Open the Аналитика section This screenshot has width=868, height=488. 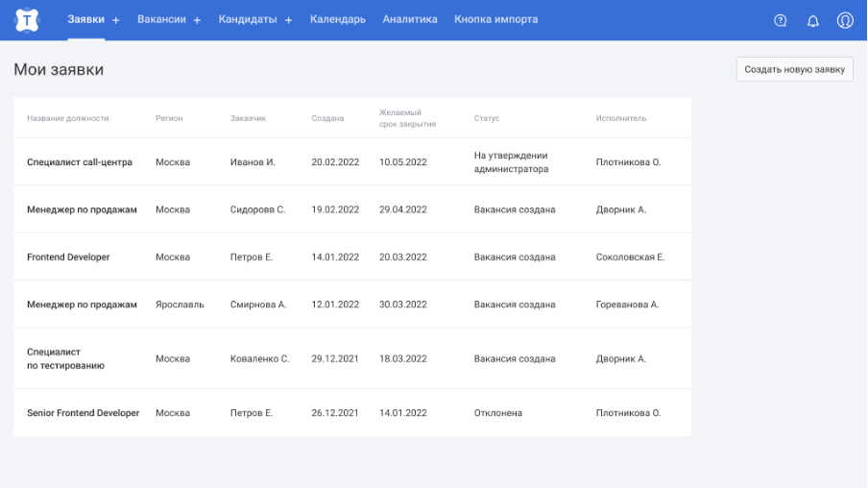click(x=410, y=19)
